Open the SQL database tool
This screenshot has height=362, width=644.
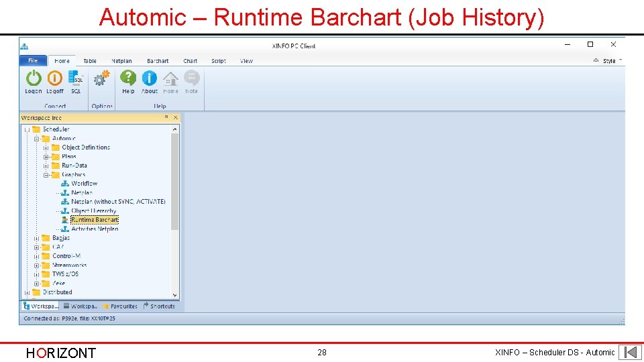[76, 78]
